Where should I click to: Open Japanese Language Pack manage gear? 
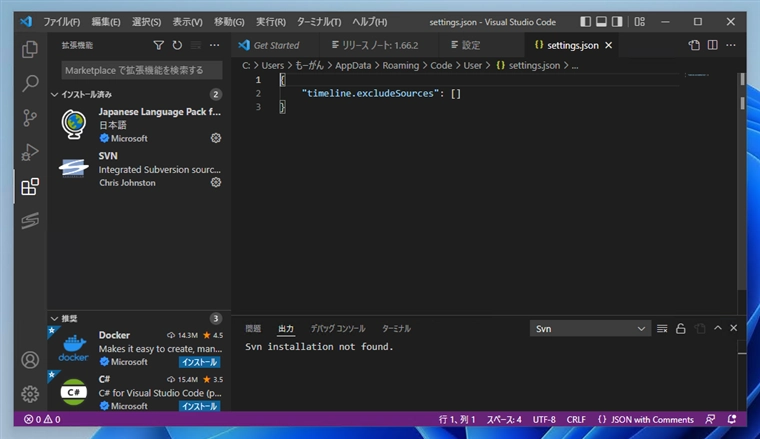pos(216,138)
